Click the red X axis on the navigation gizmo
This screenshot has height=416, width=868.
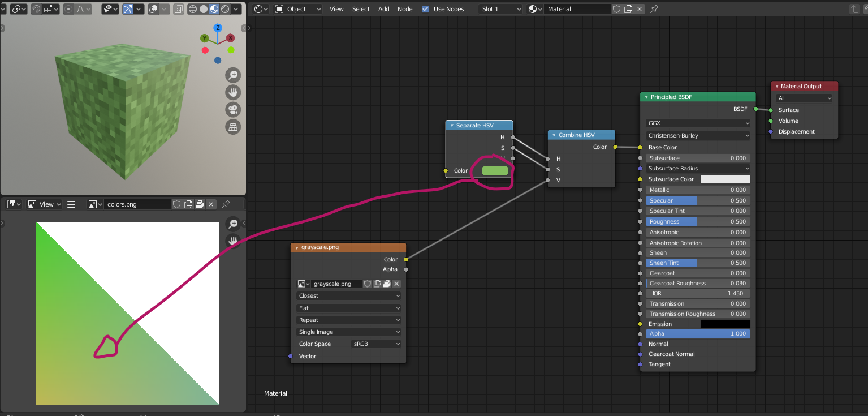pyautogui.click(x=231, y=38)
